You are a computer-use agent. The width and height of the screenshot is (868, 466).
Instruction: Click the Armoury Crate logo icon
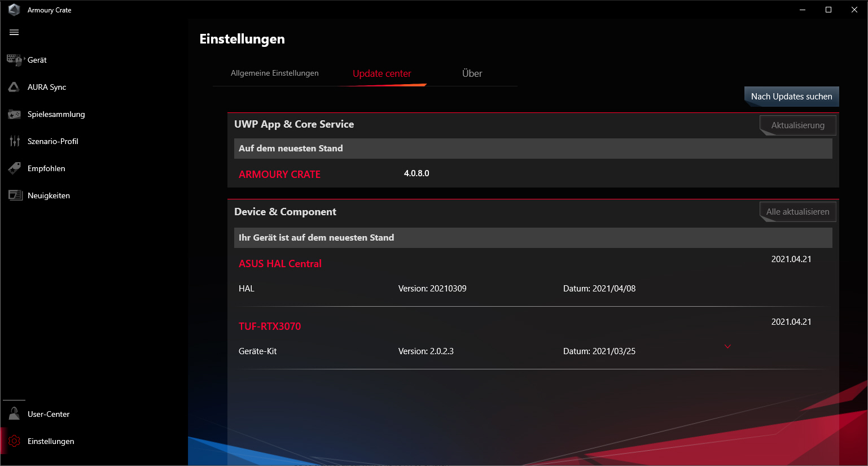[14, 10]
